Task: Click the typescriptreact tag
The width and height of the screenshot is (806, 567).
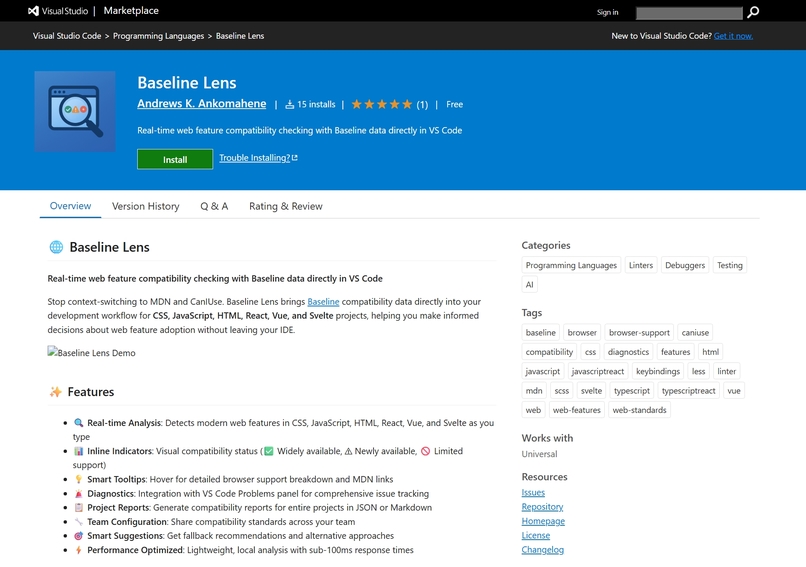Action: (x=688, y=391)
